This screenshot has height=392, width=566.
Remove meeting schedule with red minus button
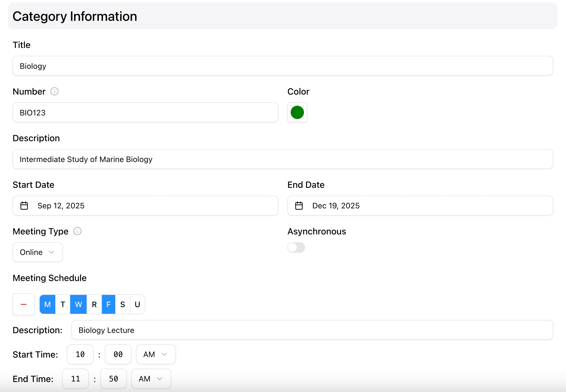coord(24,304)
